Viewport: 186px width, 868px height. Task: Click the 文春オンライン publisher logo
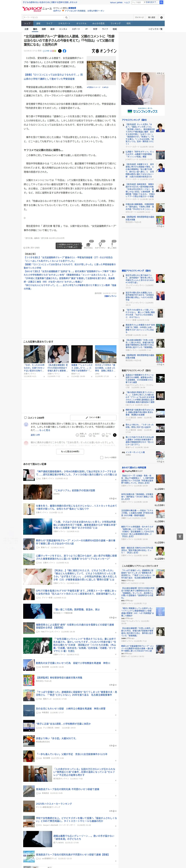click(104, 51)
